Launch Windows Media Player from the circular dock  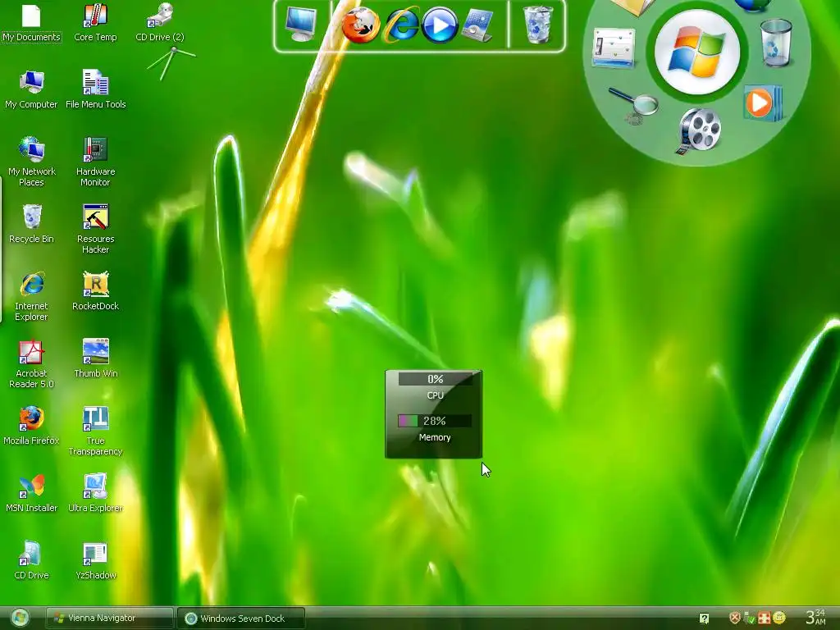coord(762,103)
